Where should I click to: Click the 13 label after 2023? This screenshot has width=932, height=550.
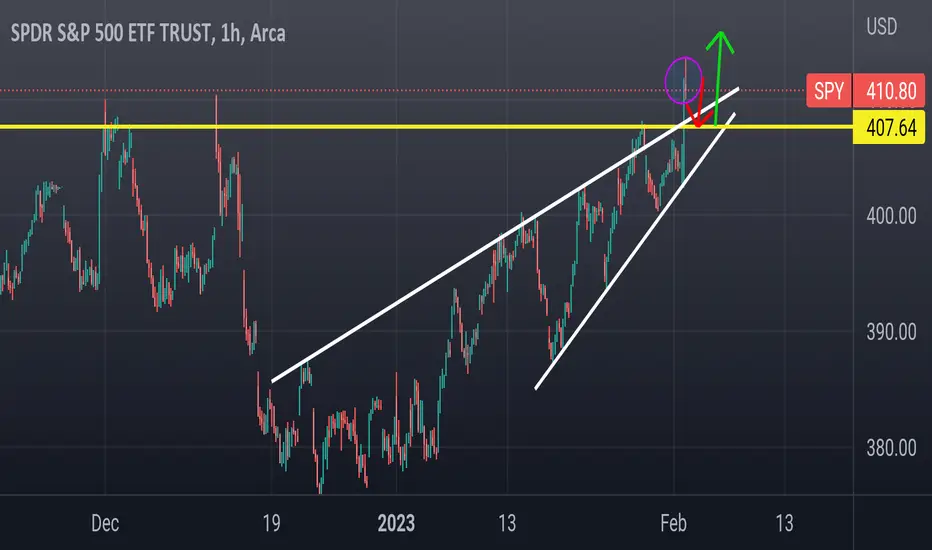[x=506, y=523]
